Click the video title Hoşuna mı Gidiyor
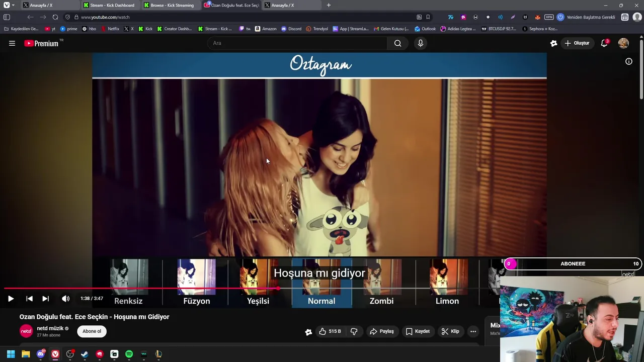This screenshot has width=644, height=362. (95, 317)
